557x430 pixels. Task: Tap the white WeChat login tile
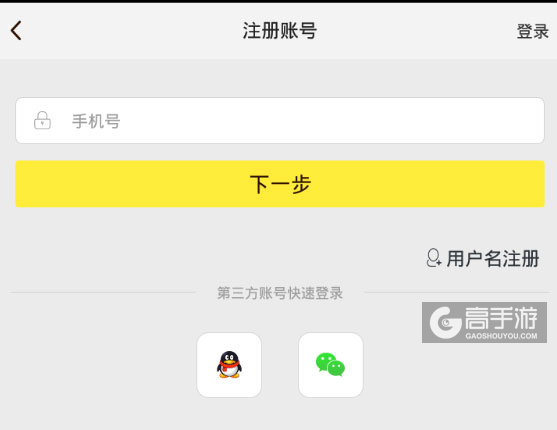point(331,365)
